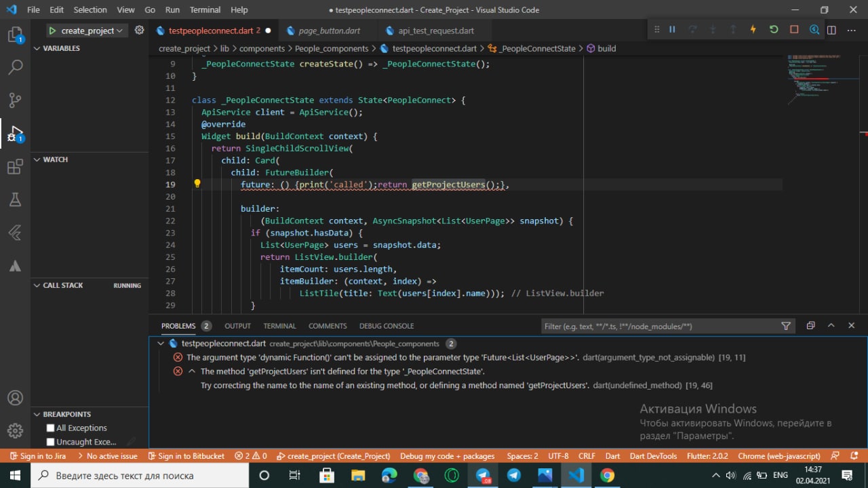Maximize the bottom panel with the up chevron

[x=831, y=326]
